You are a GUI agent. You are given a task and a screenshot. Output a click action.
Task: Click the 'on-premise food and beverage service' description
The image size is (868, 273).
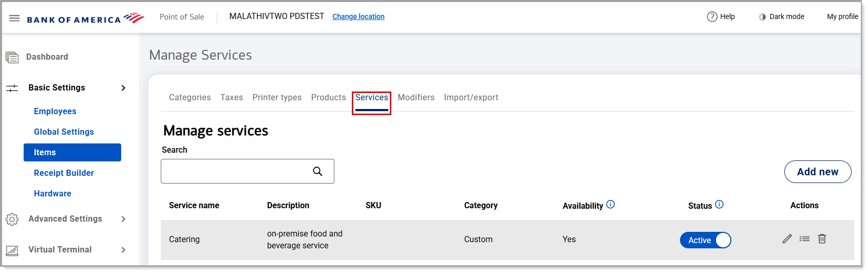305,240
